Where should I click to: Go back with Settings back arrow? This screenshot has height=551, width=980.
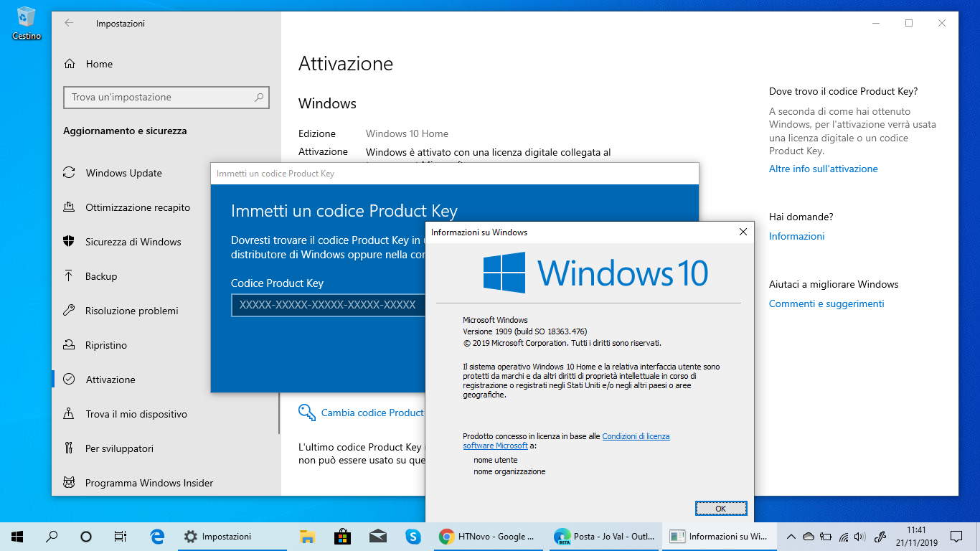69,23
